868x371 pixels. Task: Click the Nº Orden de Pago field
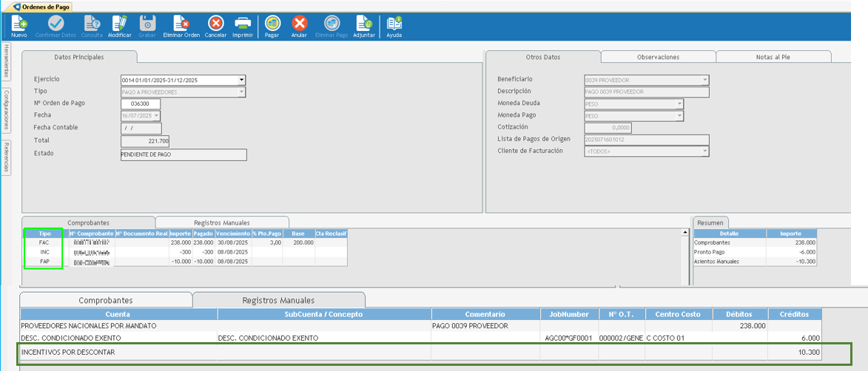tap(140, 104)
